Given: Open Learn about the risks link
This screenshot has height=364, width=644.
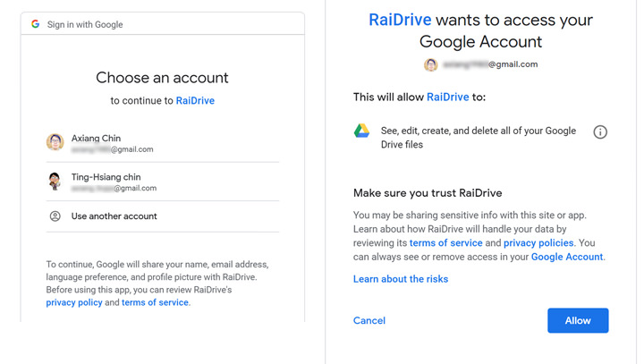Looking at the screenshot, I should point(401,279).
